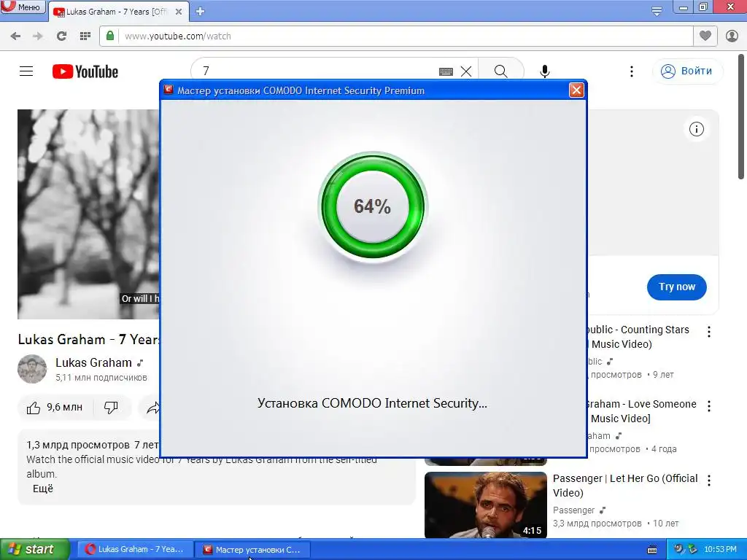Run YouTube search with magnifier button
This screenshot has width=747, height=560.
click(x=500, y=71)
